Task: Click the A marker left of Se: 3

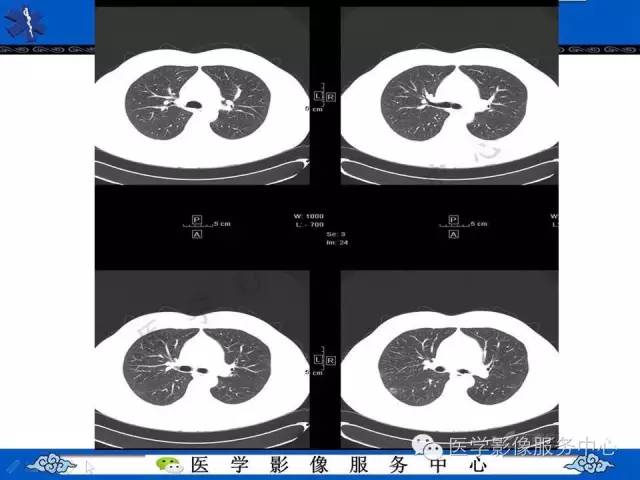Action: (x=197, y=234)
